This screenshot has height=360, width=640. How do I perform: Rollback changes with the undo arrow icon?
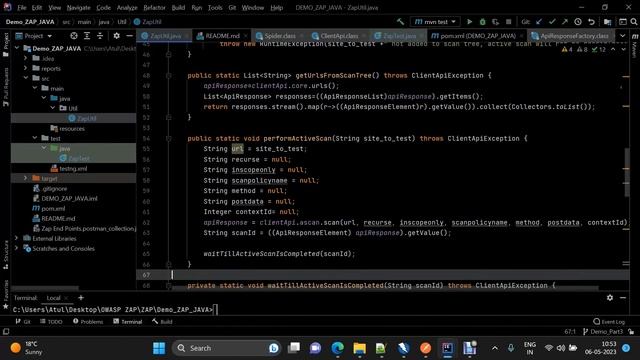(591, 22)
